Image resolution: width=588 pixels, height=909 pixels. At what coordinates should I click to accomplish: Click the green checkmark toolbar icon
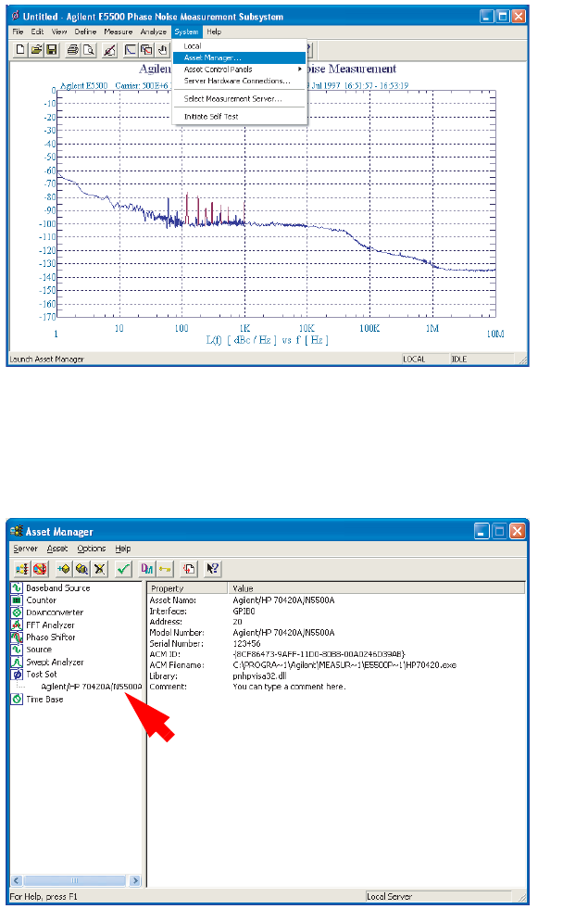click(x=123, y=568)
